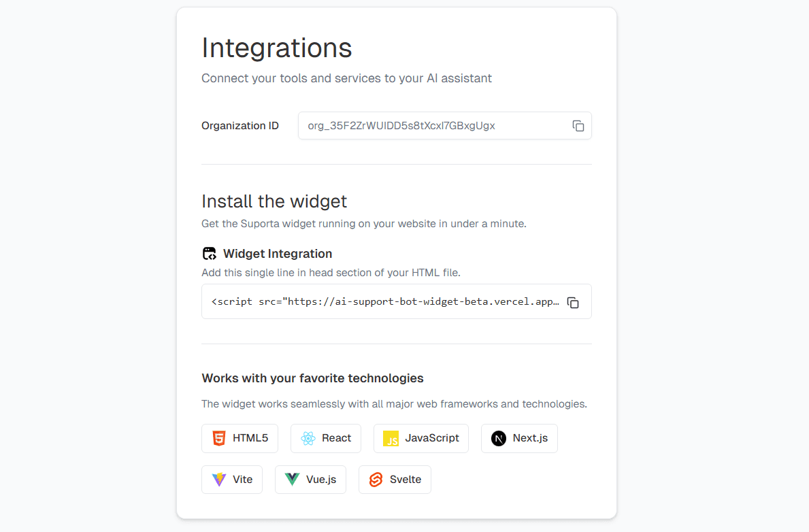Click the JavaScript JS logo icon
This screenshot has width=809, height=532.
click(391, 438)
